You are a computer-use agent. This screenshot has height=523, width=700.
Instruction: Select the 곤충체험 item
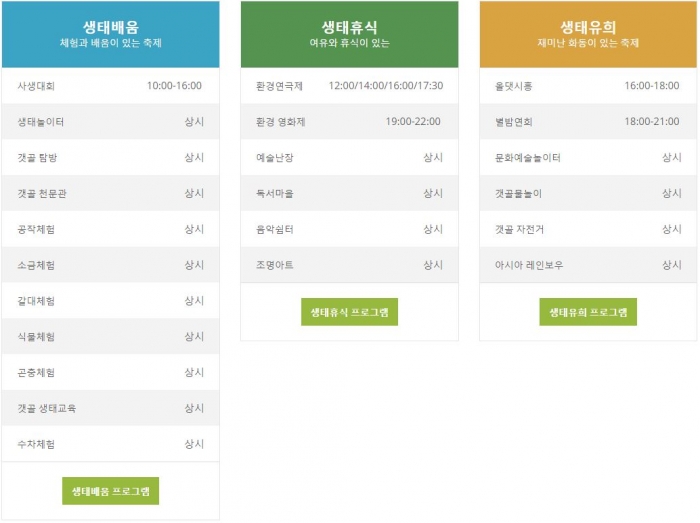tap(110, 372)
